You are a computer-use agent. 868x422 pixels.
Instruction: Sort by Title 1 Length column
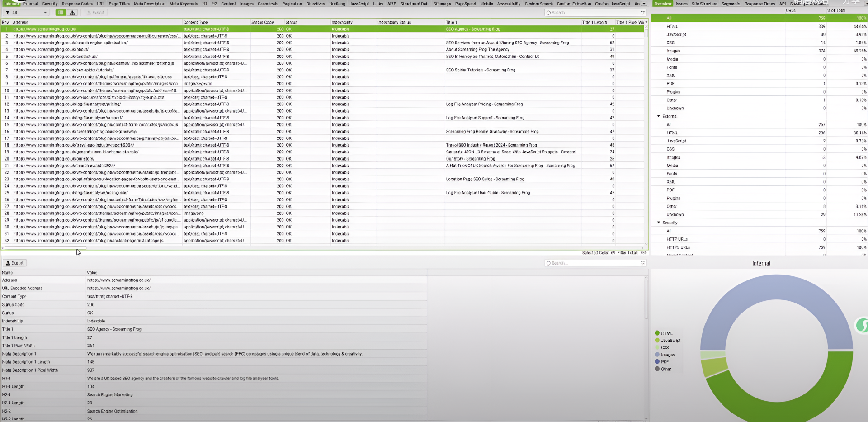pyautogui.click(x=598, y=22)
